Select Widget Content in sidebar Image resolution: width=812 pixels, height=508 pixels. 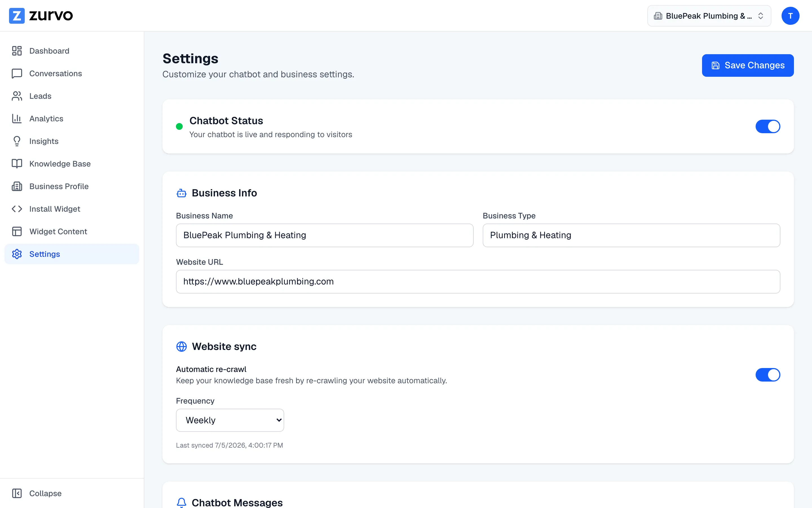72,231
